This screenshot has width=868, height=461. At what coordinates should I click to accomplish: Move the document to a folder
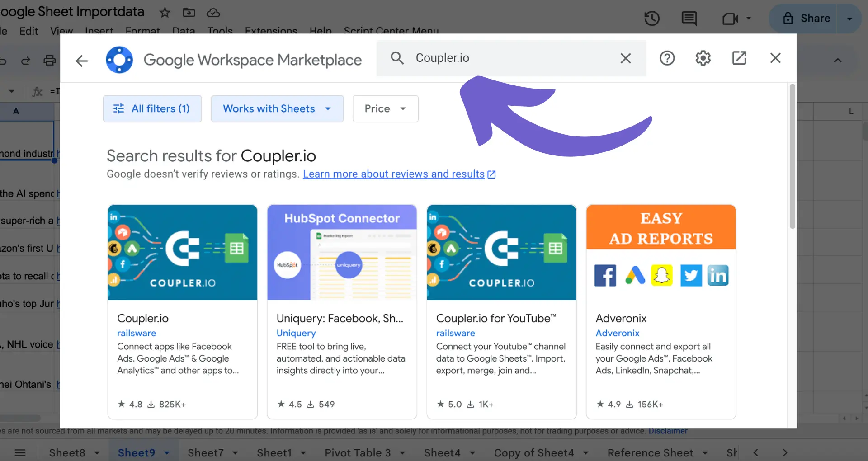(x=189, y=13)
